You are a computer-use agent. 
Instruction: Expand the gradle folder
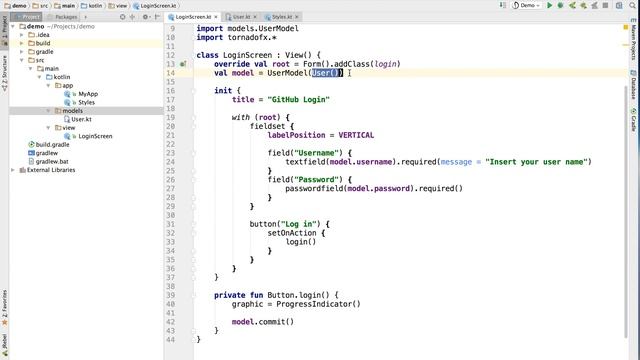pyautogui.click(x=22, y=52)
